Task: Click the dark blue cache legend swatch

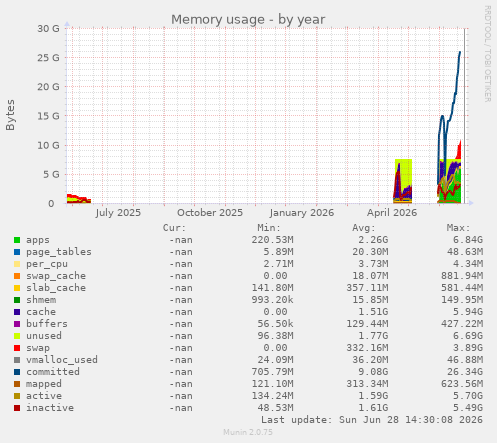Action: (17, 312)
